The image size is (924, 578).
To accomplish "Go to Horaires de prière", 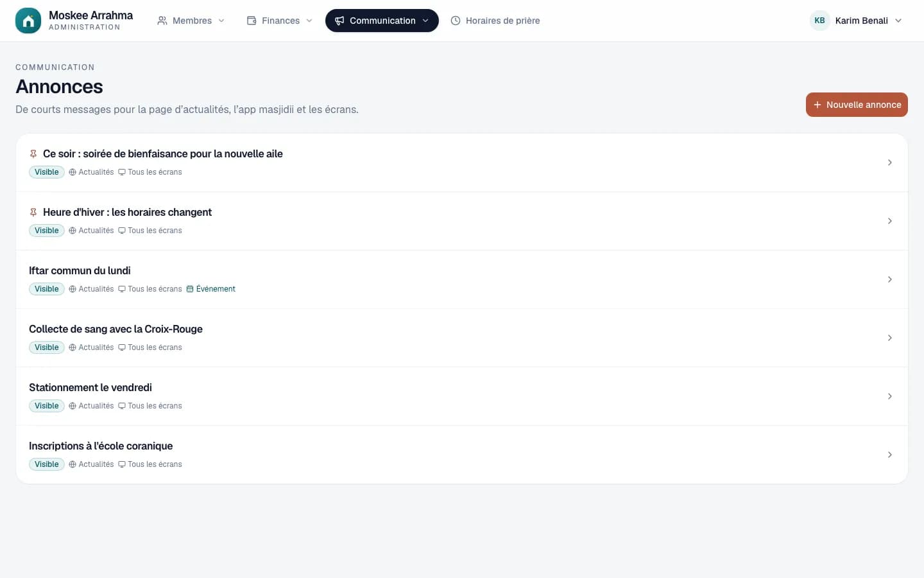I will (x=495, y=21).
